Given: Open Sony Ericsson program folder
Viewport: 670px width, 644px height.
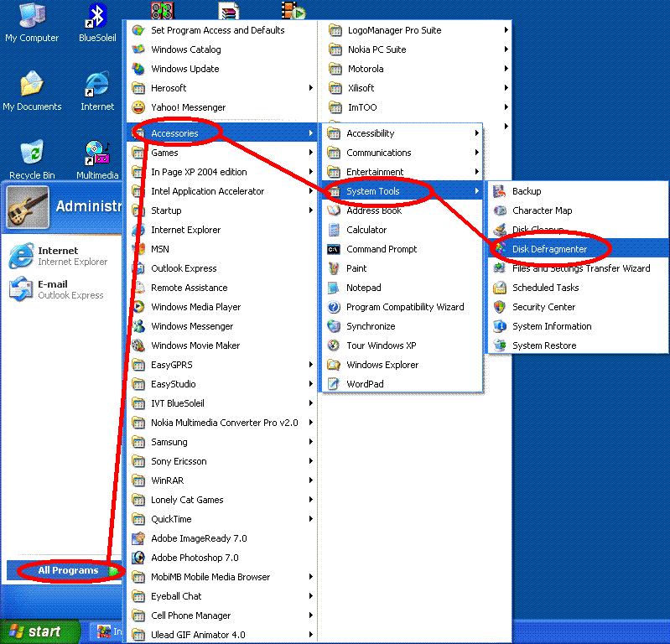Looking at the screenshot, I should tap(221, 461).
